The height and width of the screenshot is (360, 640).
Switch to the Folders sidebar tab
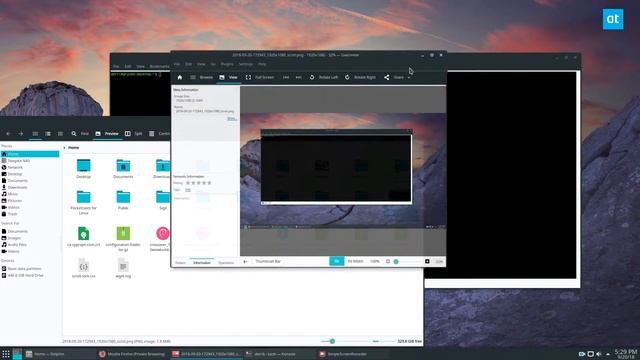coord(180,262)
